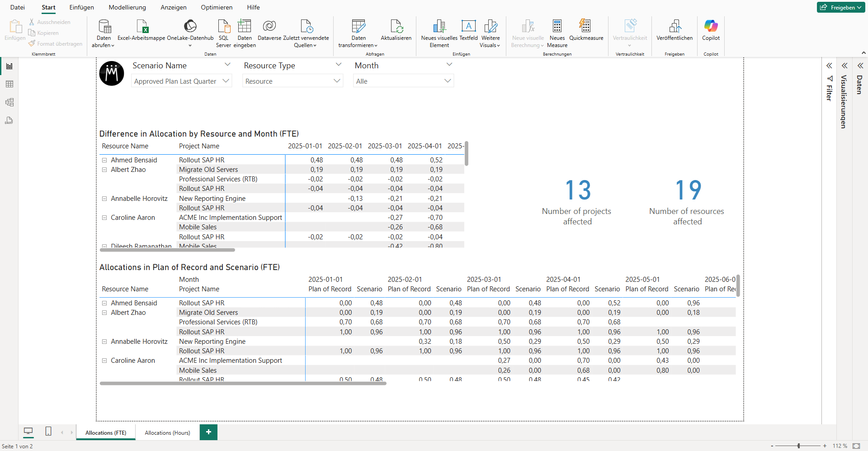Switch to table view in sidebar
The width and height of the screenshot is (868, 451).
point(9,84)
